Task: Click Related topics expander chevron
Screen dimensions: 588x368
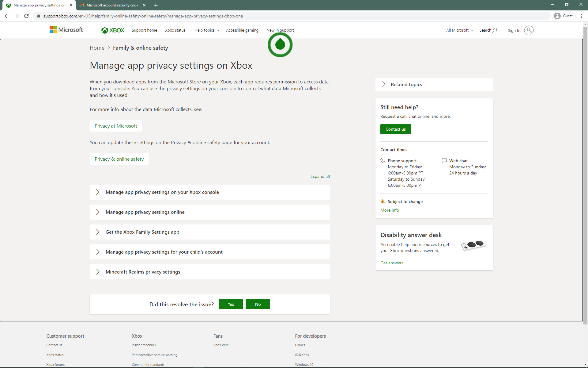Action: point(384,84)
